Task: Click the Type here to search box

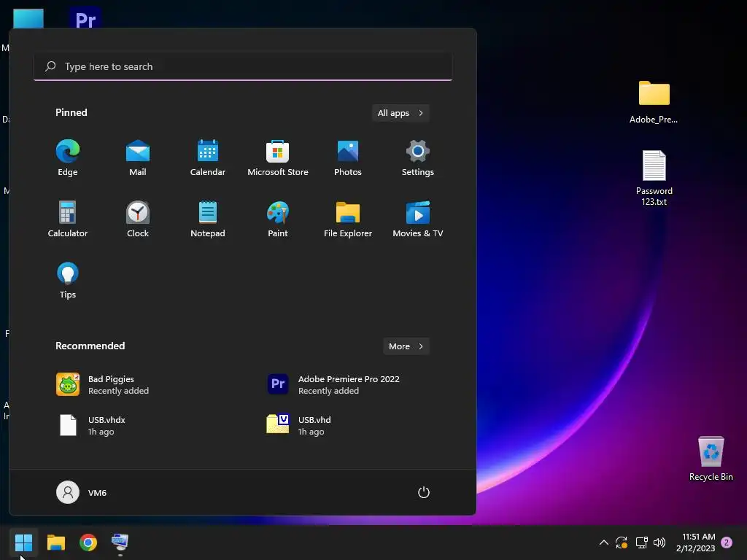Action: click(x=243, y=66)
